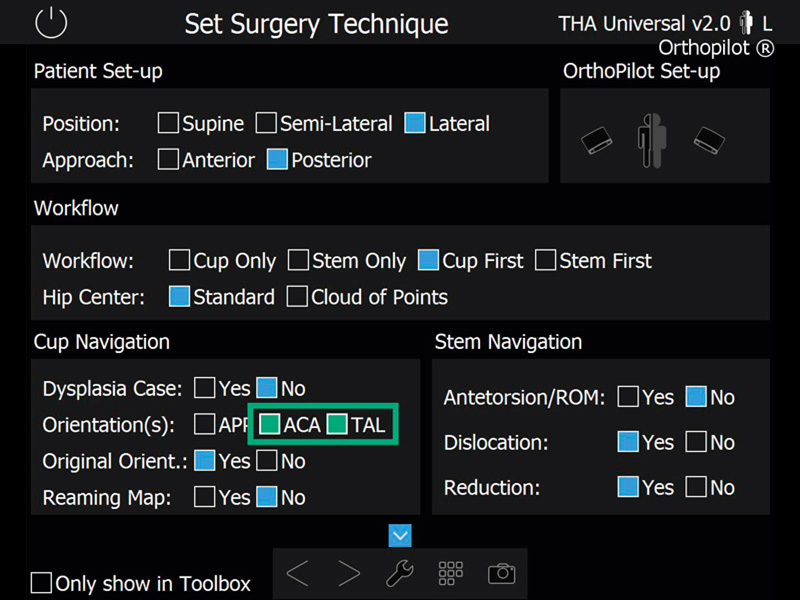Open the wrench tool settings icon

click(x=399, y=572)
